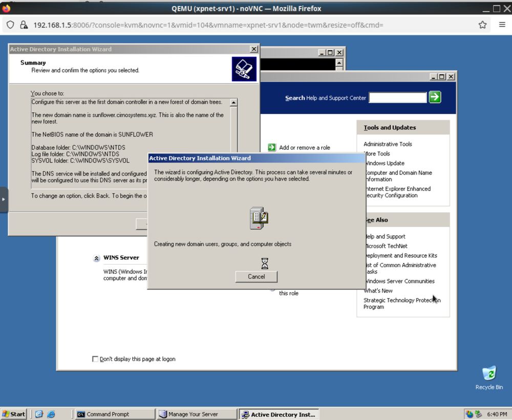Viewport: 512px width, 420px height.
Task: Click the green Add or remove a role arrow icon
Action: pos(272,147)
